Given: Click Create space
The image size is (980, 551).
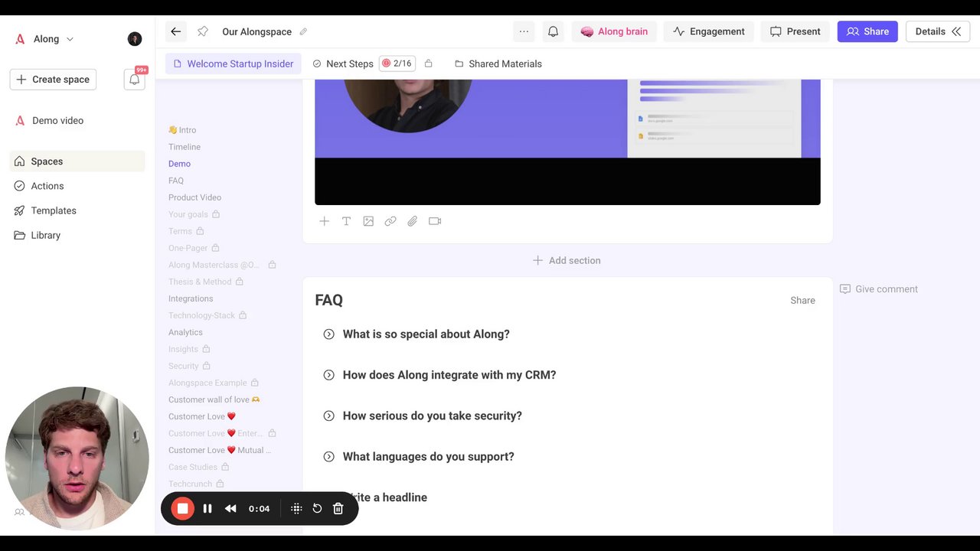Looking at the screenshot, I should (x=53, y=80).
